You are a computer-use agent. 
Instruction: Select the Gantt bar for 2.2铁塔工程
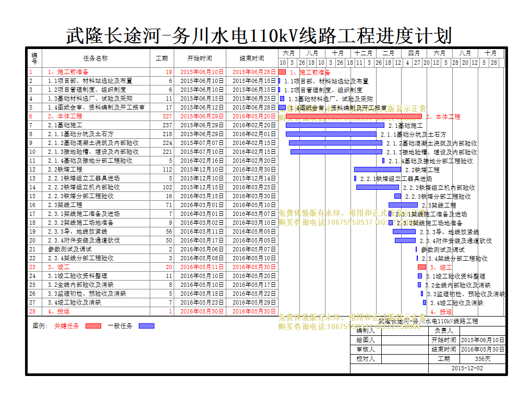tap(378, 169)
